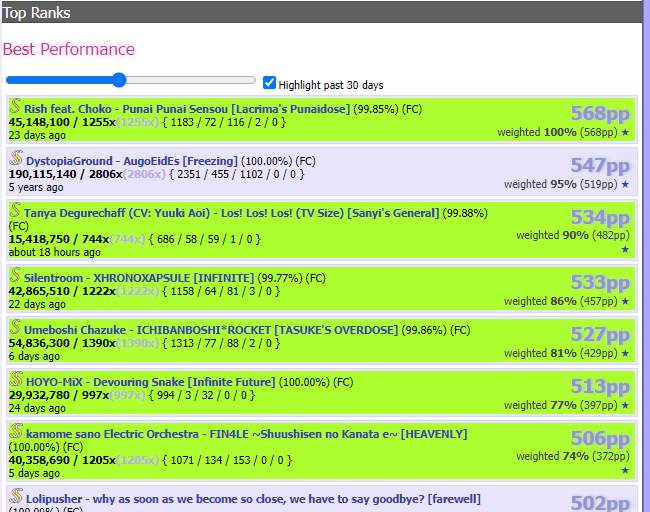The image size is (650, 512).
Task: Click 'weighted 77% (397pp)' text
Action: coord(561,405)
